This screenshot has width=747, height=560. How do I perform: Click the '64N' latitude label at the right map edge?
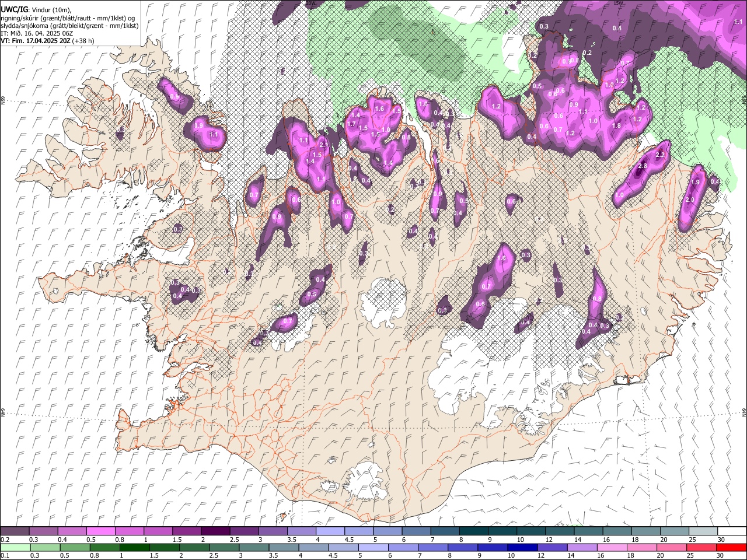click(744, 412)
